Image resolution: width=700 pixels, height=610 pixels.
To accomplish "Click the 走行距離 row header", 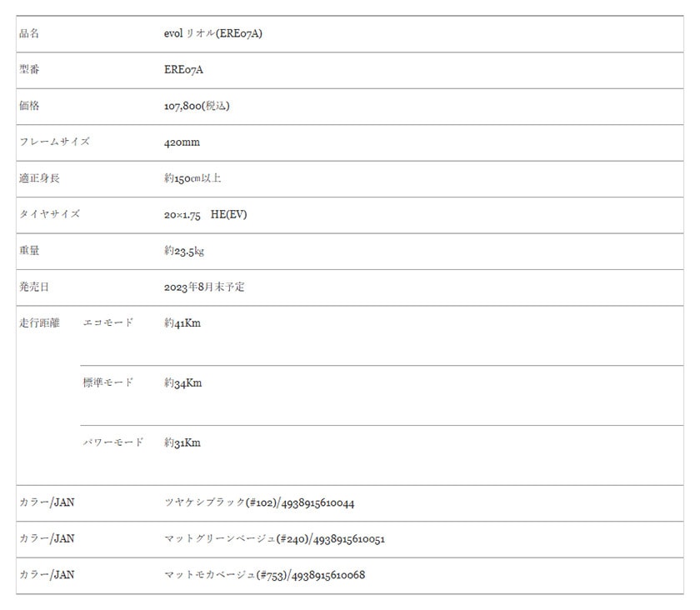I will tap(39, 322).
